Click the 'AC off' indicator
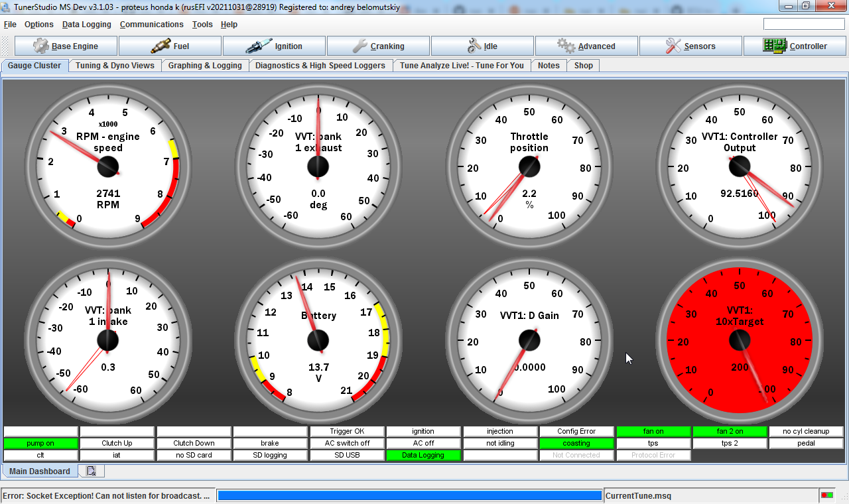 click(x=423, y=443)
